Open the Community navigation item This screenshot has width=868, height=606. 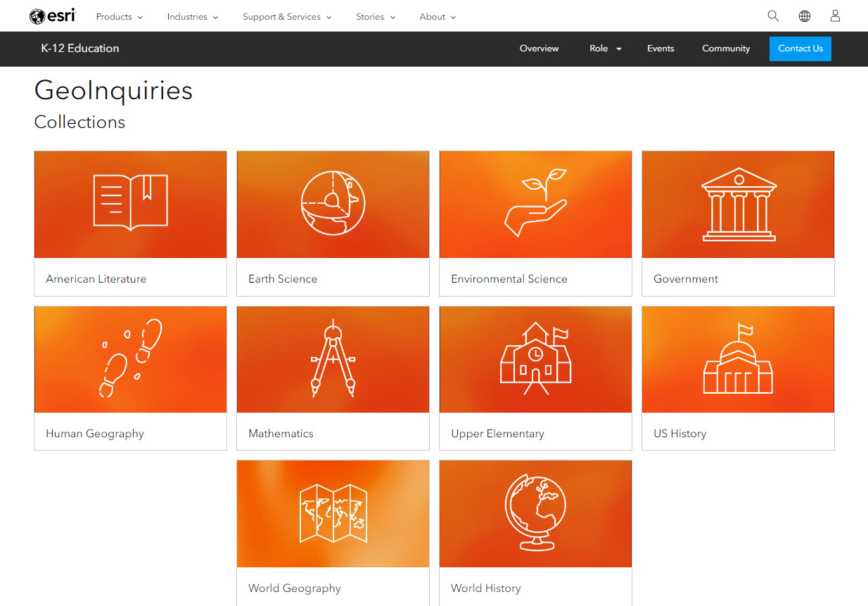726,49
